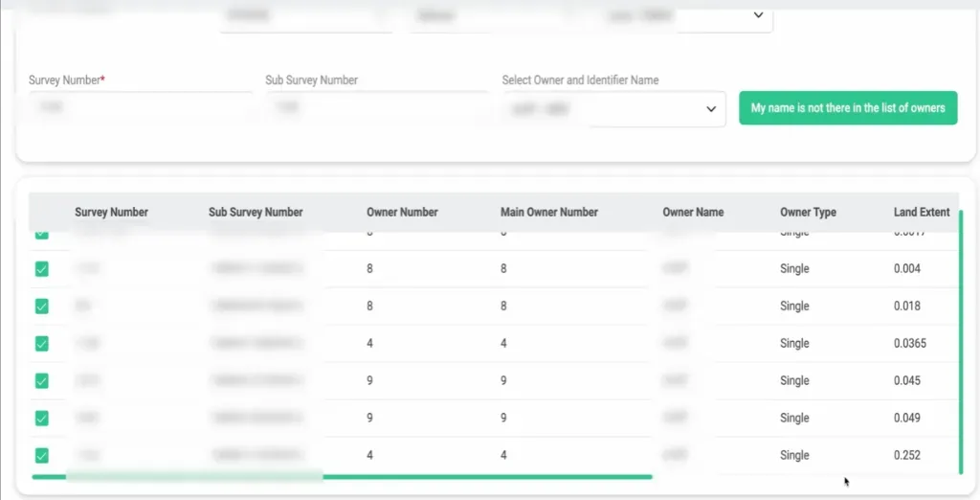Select the land extent value 0.004

point(907,268)
